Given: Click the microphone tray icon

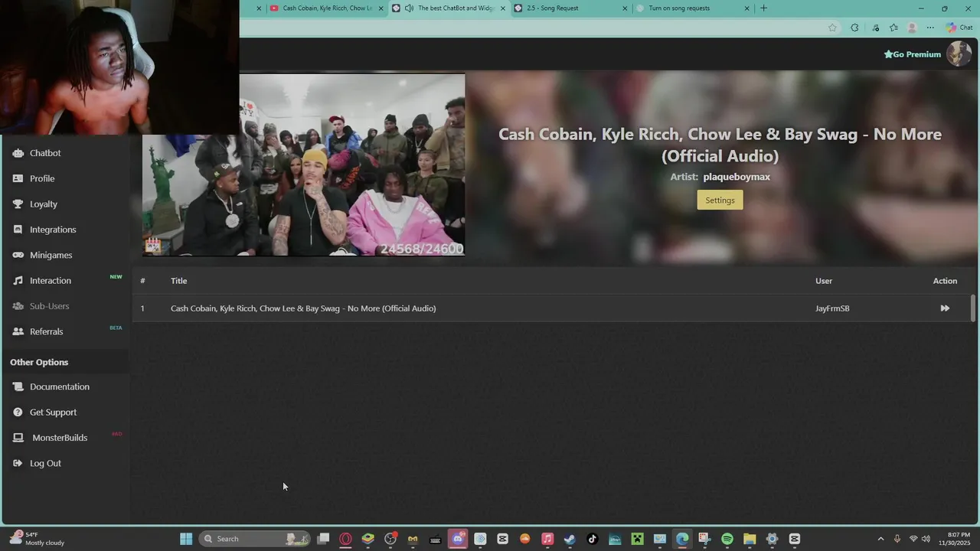Looking at the screenshot, I should 897,539.
